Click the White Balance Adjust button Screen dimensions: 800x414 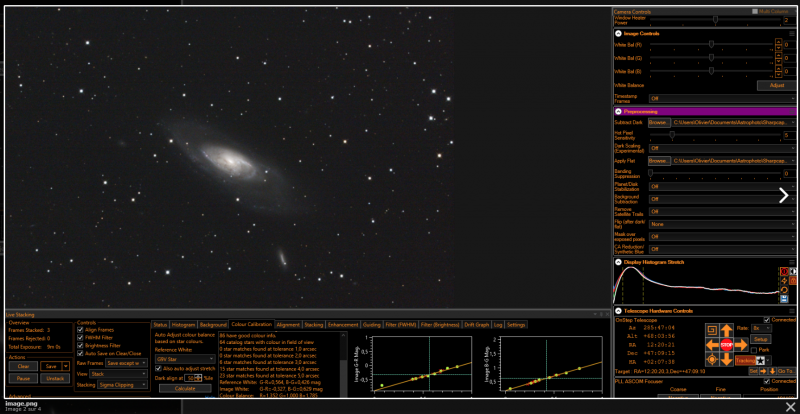pyautogui.click(x=777, y=85)
